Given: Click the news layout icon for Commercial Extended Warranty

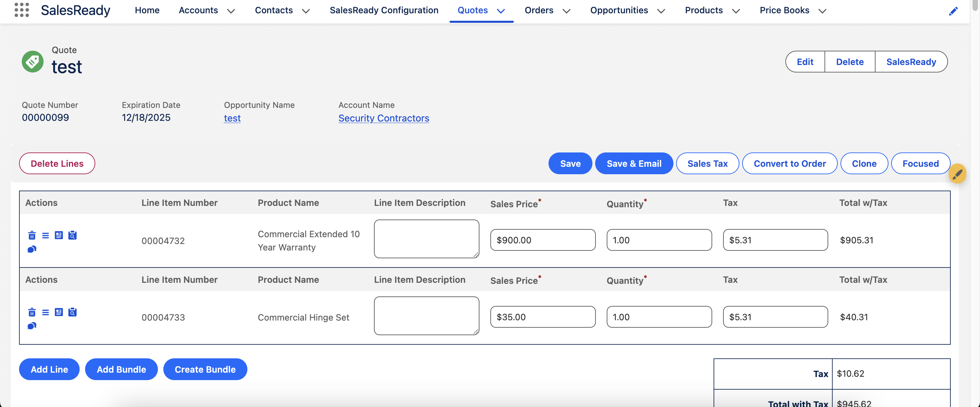Looking at the screenshot, I should tap(59, 235).
